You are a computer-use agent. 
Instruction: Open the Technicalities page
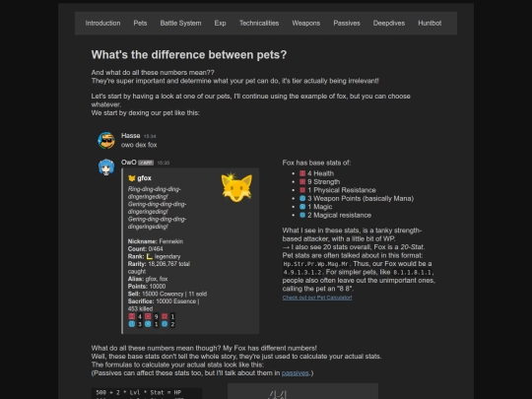pyautogui.click(x=259, y=23)
